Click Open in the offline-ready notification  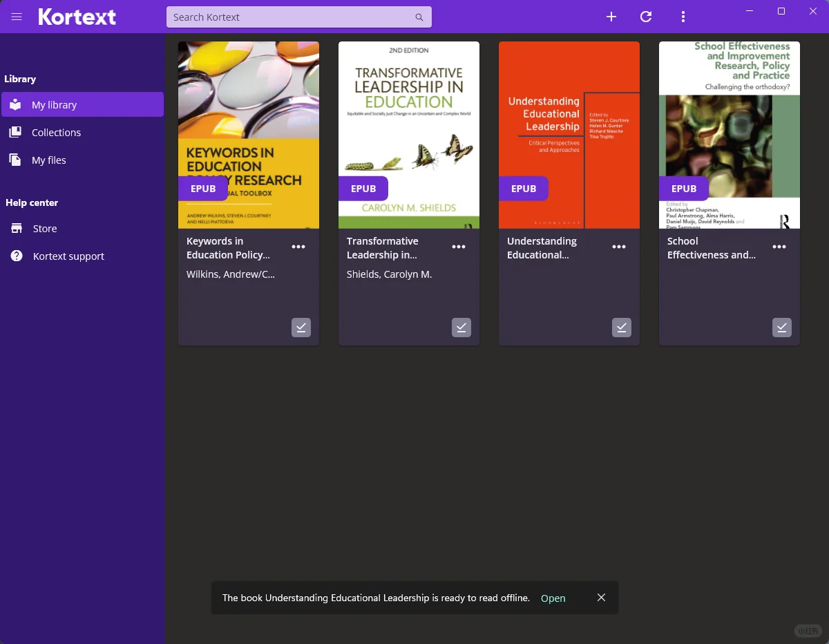click(553, 598)
